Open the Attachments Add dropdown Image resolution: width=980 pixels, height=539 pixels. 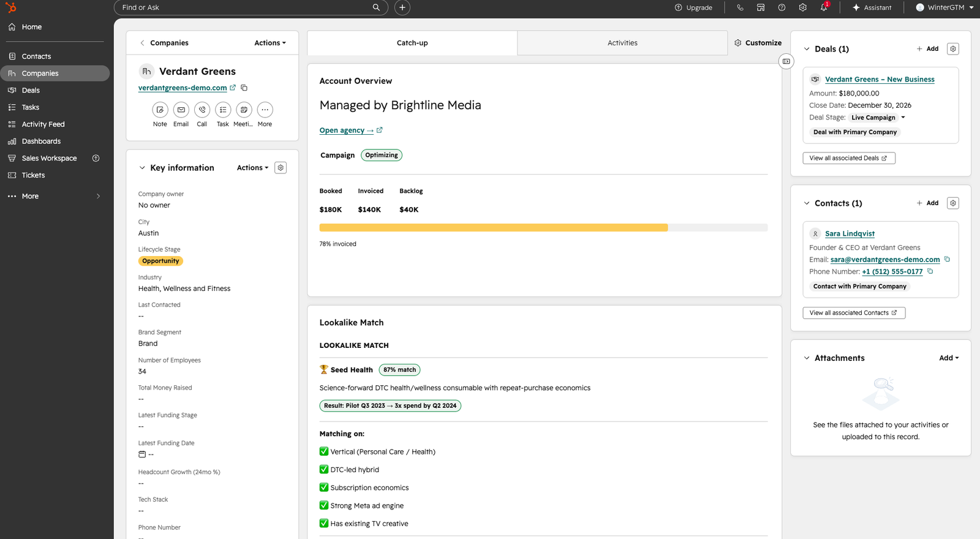point(949,358)
